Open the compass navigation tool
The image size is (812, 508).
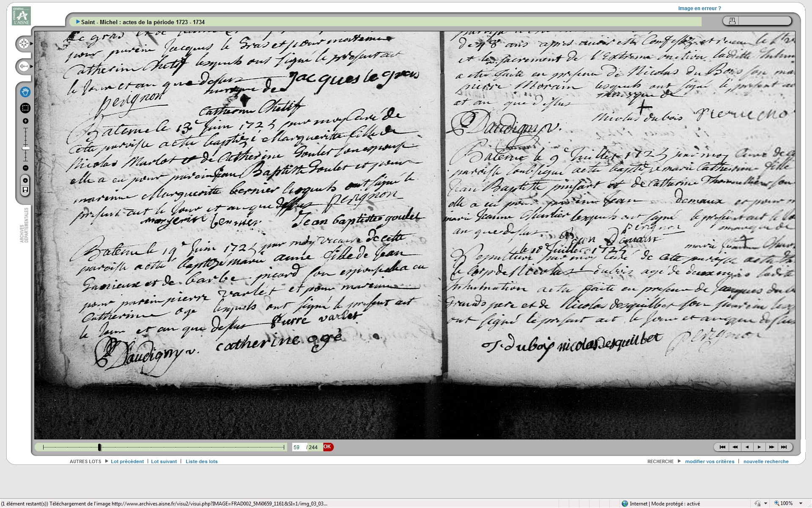pos(24,44)
